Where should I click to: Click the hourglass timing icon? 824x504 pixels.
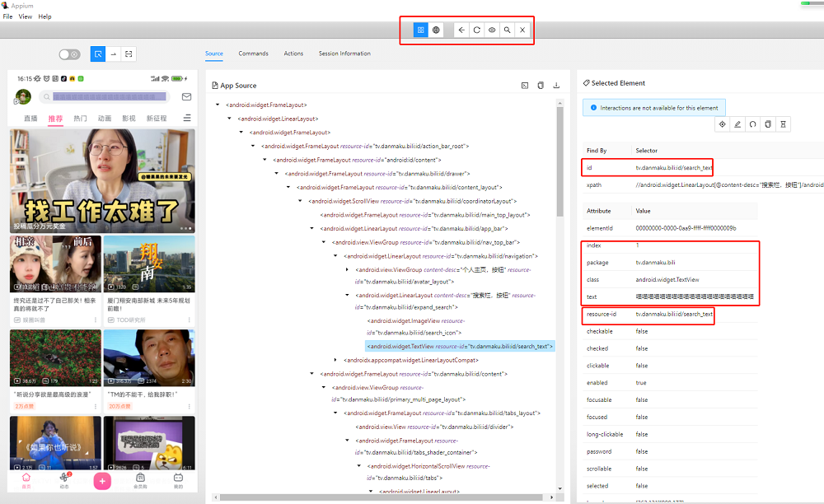click(783, 124)
